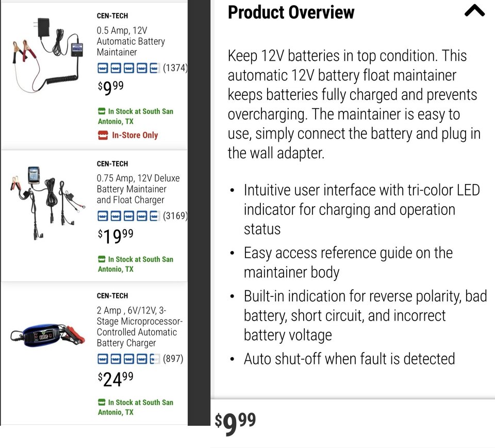Open 2 Amp 3-Stage Microprocessor-Controlled Charger link
This screenshot has height=448, width=495.
point(140,327)
